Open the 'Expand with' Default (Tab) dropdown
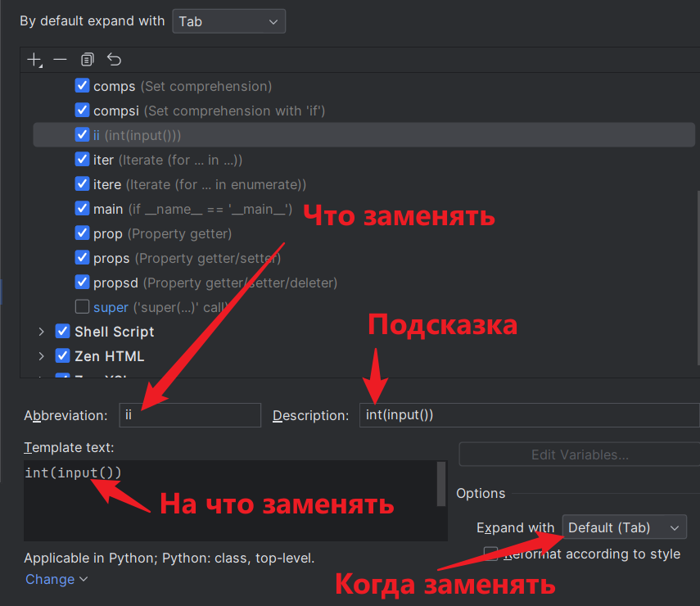 click(x=624, y=527)
